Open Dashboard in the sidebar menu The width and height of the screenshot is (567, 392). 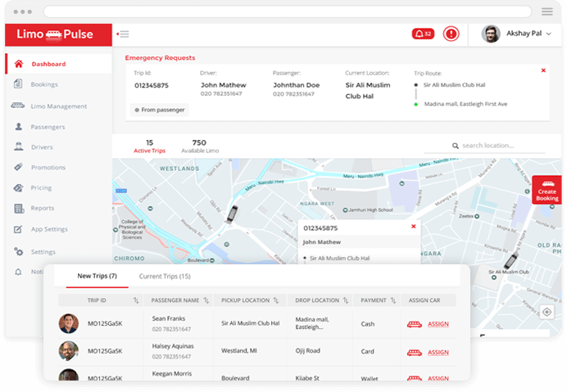pyautogui.click(x=58, y=64)
